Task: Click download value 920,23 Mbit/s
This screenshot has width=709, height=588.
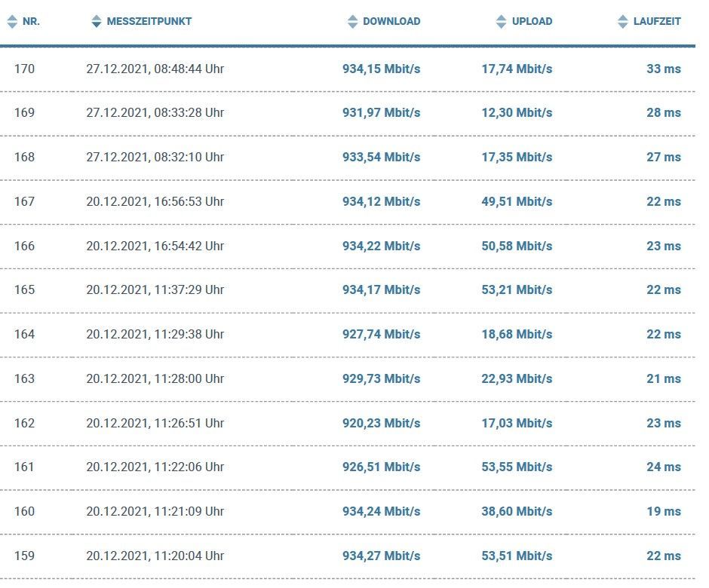Action: coord(381,423)
